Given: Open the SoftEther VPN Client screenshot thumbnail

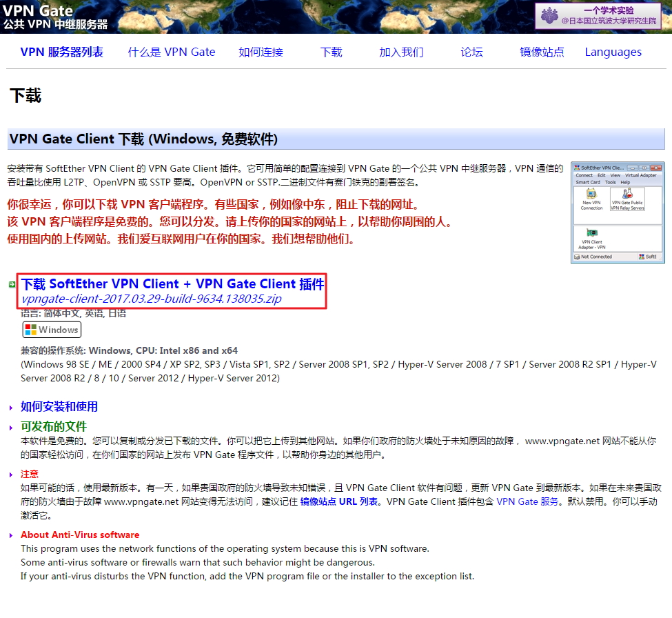Looking at the screenshot, I should pyautogui.click(x=618, y=212).
